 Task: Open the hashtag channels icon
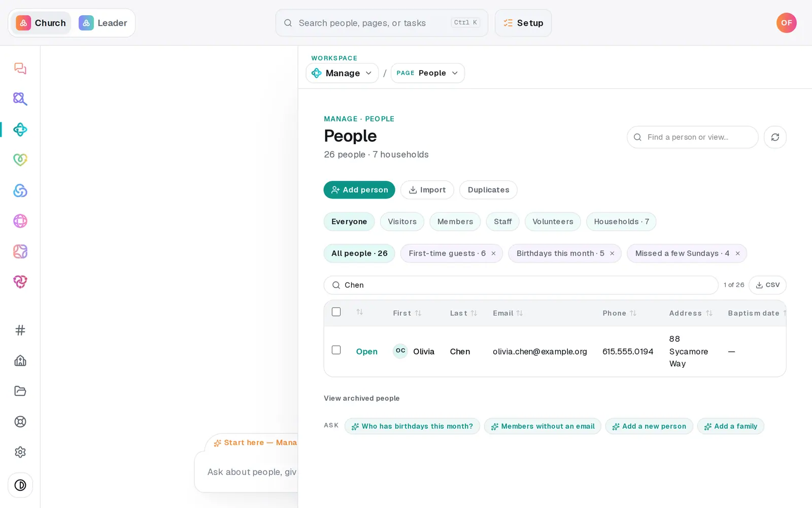pos(20,330)
